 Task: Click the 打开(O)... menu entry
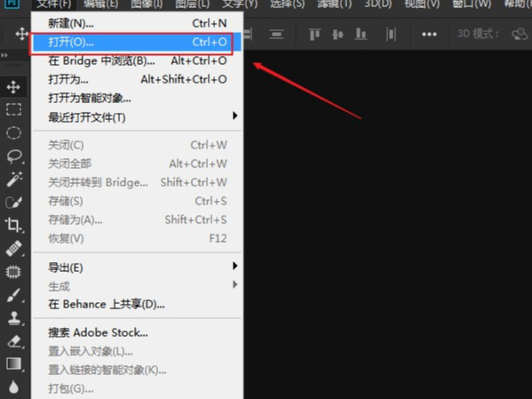click(137, 42)
